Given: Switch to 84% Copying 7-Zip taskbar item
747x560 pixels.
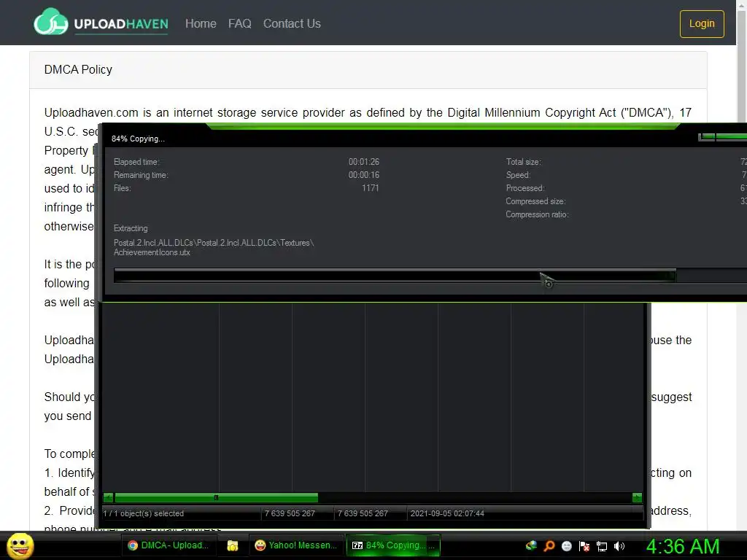Looking at the screenshot, I should click(393, 545).
